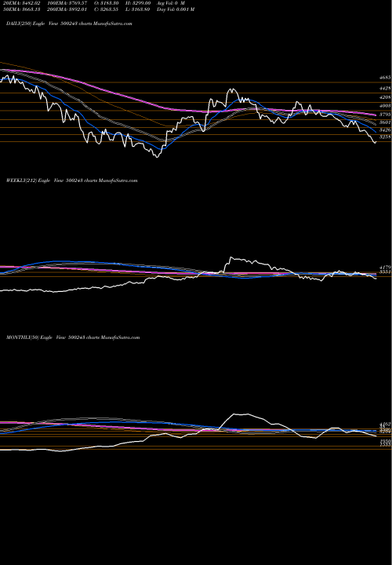Click the 3426 price level label
This screenshot has width=392, height=565.
[385, 129]
